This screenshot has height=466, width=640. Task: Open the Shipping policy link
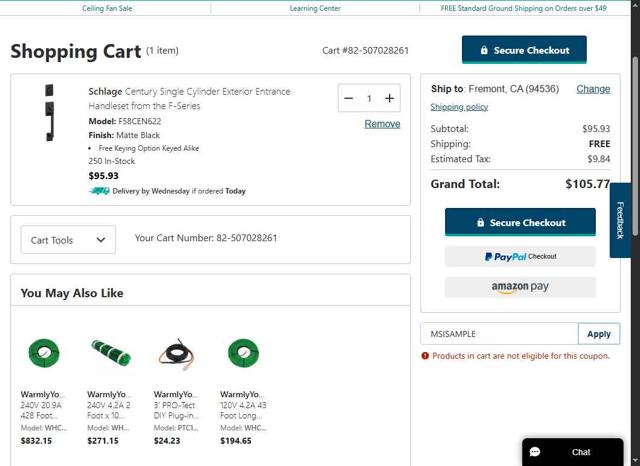pyautogui.click(x=459, y=107)
